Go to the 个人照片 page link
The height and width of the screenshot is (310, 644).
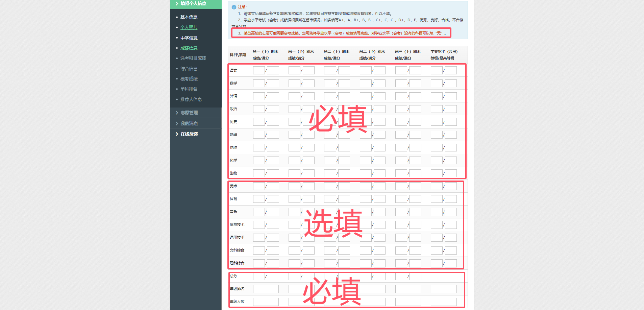pos(189,27)
